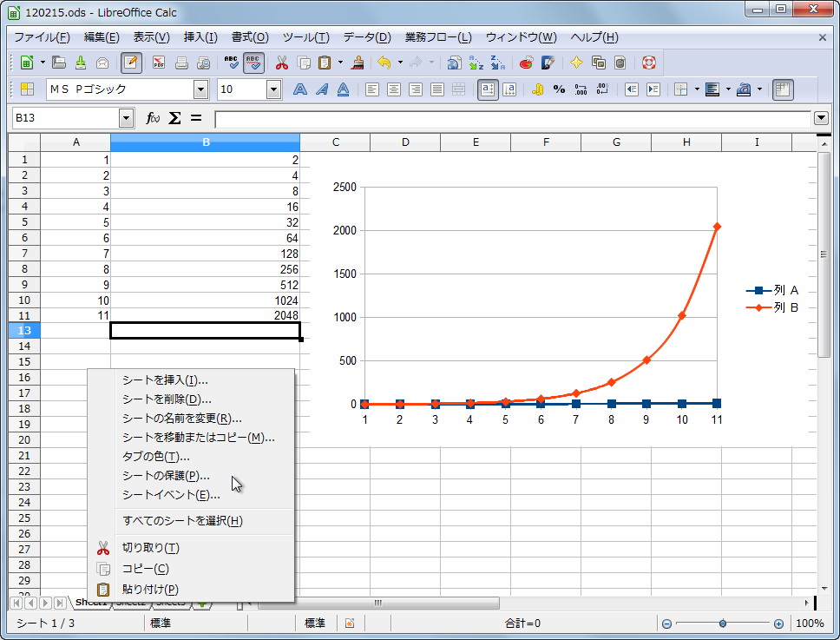The height and width of the screenshot is (640, 840).
Task: Toggle left-to-right text direction
Action: [x=488, y=89]
